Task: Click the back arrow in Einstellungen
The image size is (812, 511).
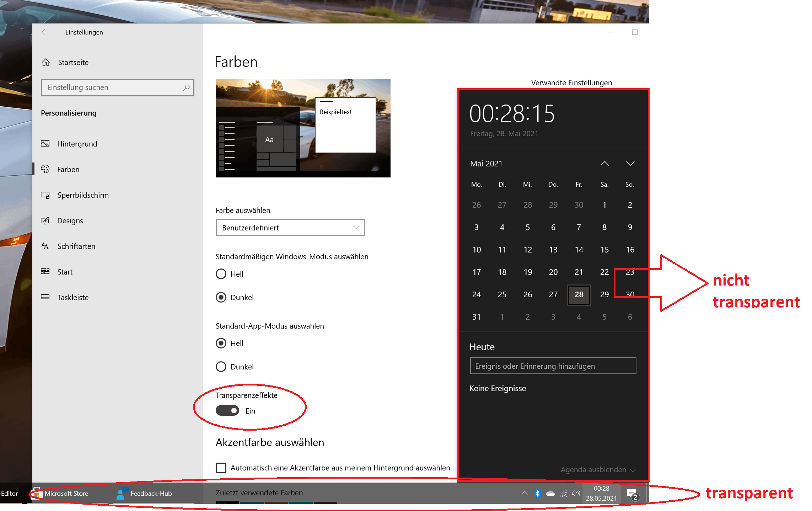Action: (45, 32)
